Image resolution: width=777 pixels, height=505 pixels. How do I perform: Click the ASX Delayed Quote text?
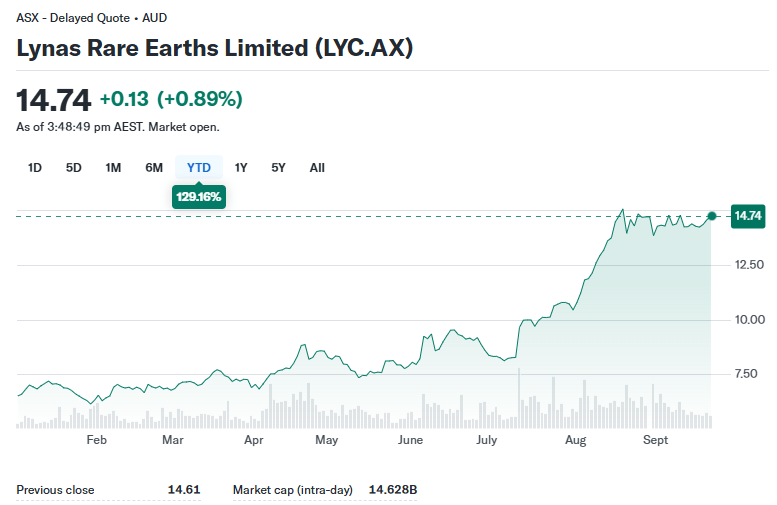coord(91,18)
